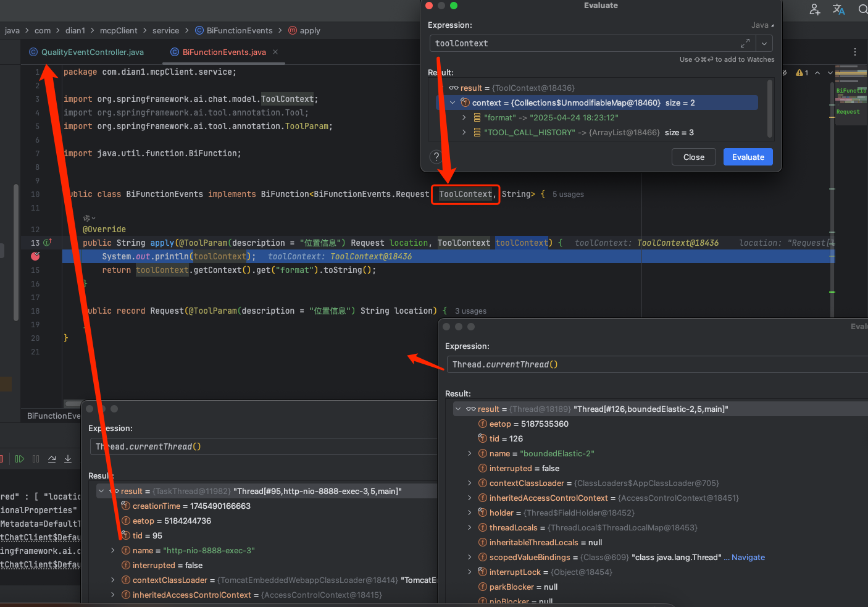The image size is (868, 607).
Task: Expand the "TOOL_CALL_HISTORY" ArrayList entry
Action: pos(464,132)
